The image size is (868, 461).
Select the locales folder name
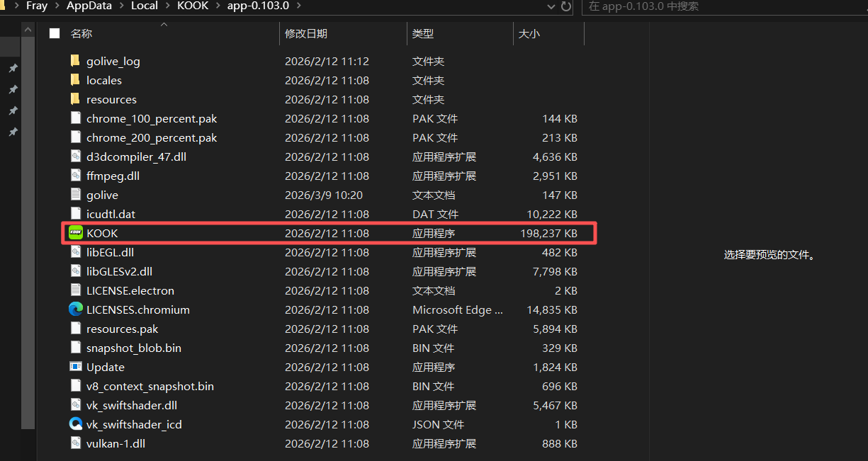pos(104,80)
